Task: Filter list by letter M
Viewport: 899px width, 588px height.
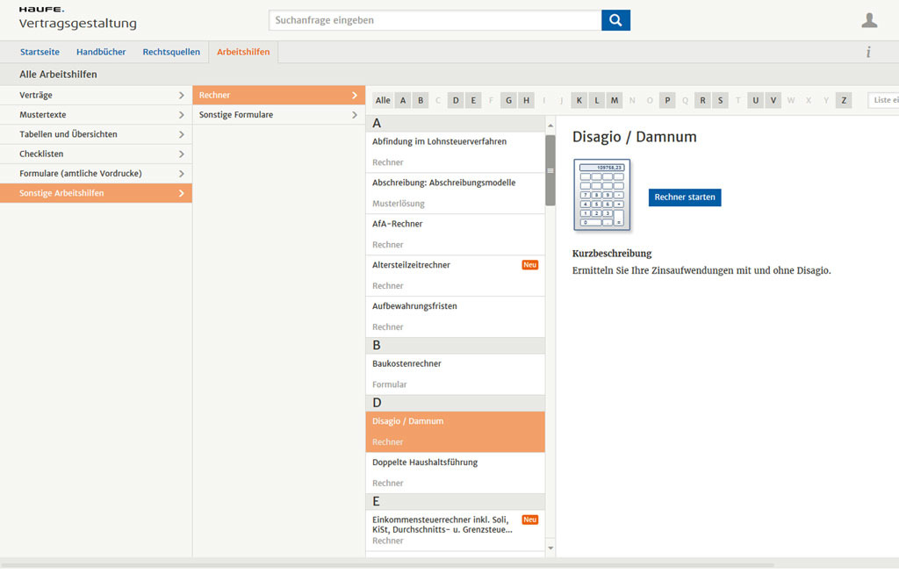Action: point(615,100)
